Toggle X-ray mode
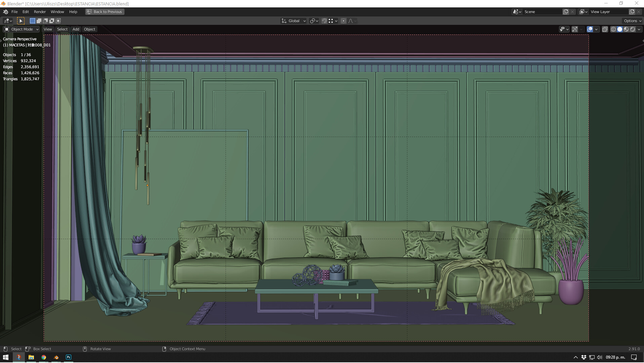The height and width of the screenshot is (363, 644). (605, 29)
